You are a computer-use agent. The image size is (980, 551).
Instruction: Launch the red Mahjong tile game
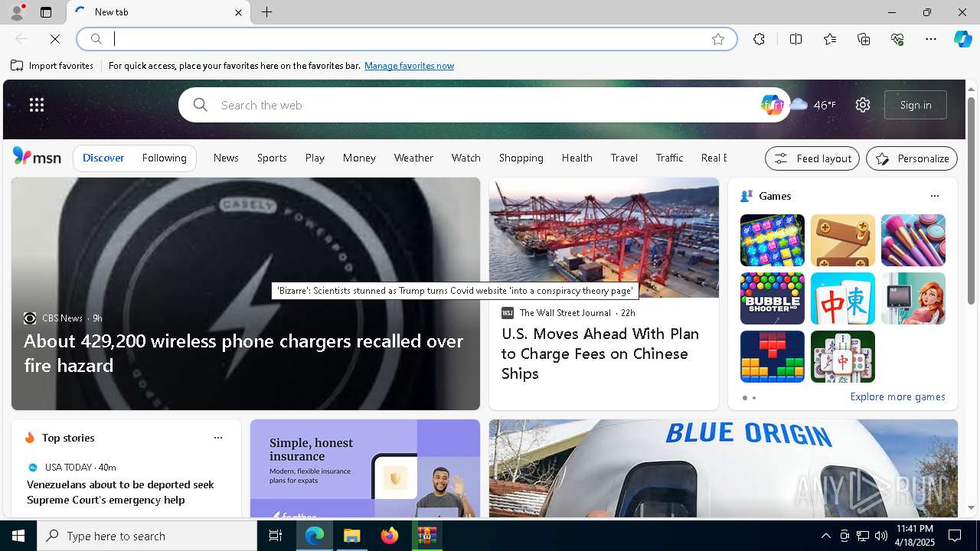pos(843,298)
